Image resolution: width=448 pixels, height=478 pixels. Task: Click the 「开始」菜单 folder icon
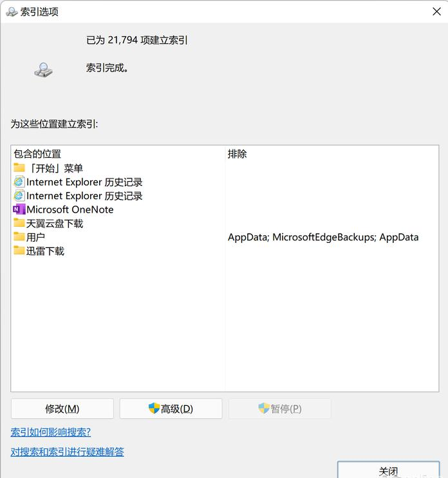pyautogui.click(x=19, y=168)
